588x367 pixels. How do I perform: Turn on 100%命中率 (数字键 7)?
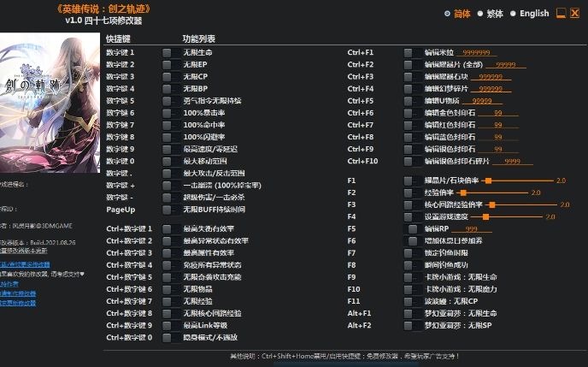171,125
